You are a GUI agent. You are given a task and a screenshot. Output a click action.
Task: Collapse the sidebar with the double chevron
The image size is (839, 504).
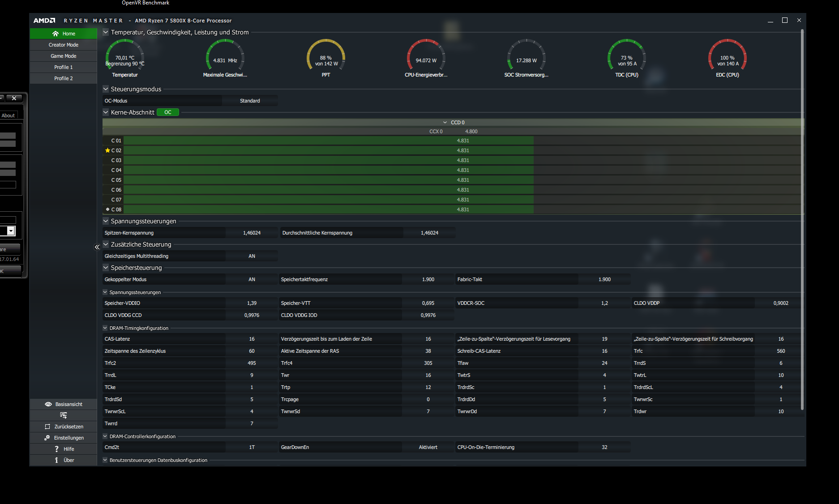pyautogui.click(x=97, y=247)
